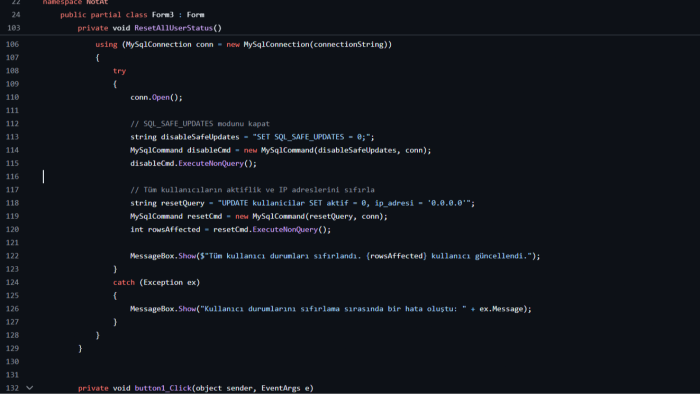
Task: Click 'int rowsAffected' on line 120
Action: tap(165, 229)
